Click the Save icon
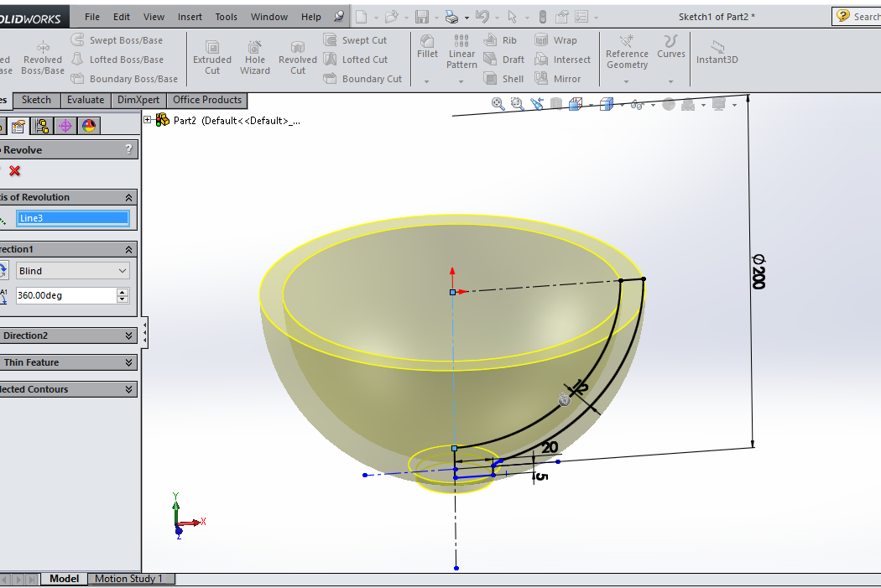This screenshot has width=881, height=588. tap(422, 17)
